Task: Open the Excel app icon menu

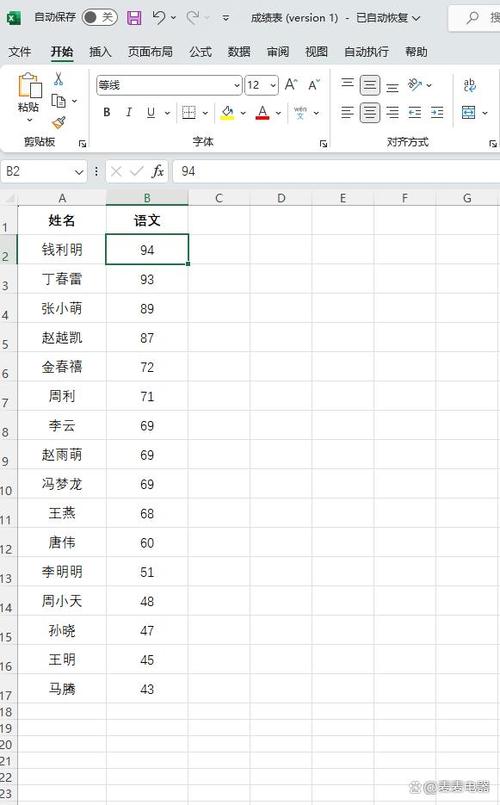Action: coord(13,18)
